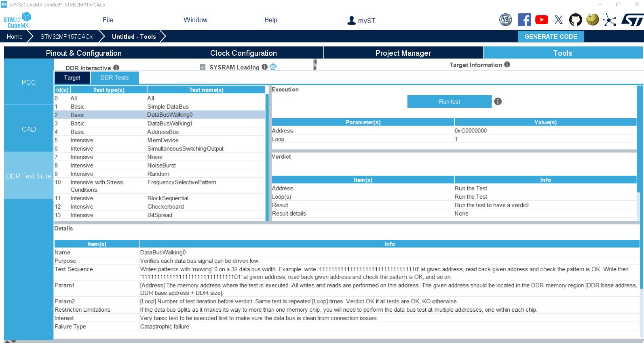
Task: Click the test list vertical scrollbar
Action: pyautogui.click(x=267, y=157)
